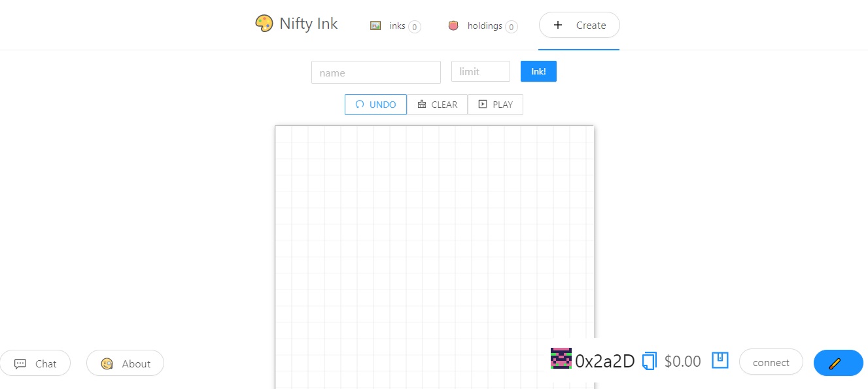868x389 pixels.
Task: Open the holdings tab
Action: click(483, 25)
